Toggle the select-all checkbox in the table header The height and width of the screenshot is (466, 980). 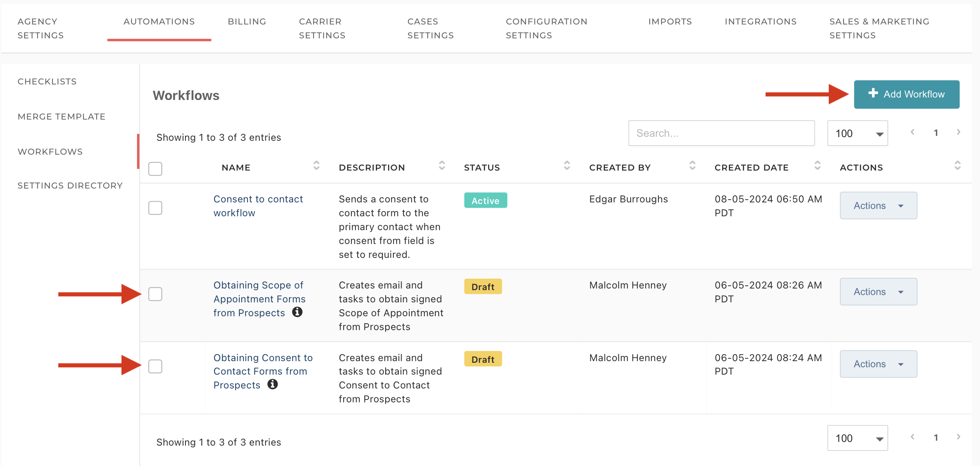click(x=155, y=169)
